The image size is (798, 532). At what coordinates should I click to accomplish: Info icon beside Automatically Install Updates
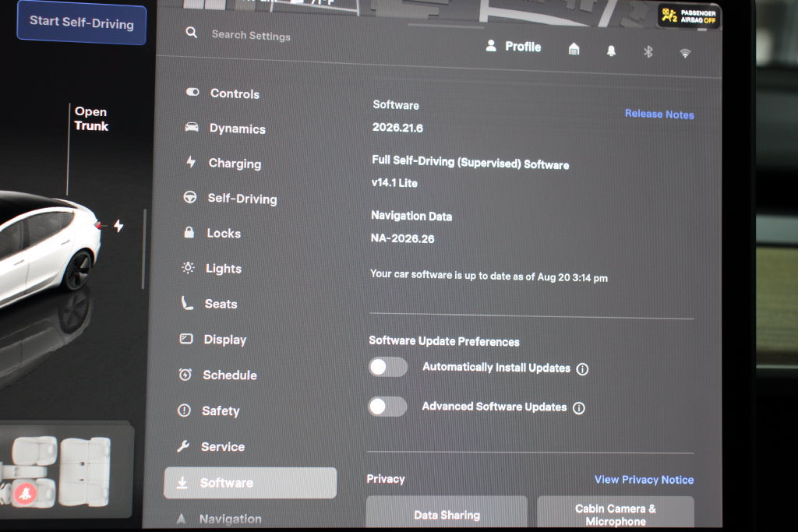coord(582,369)
